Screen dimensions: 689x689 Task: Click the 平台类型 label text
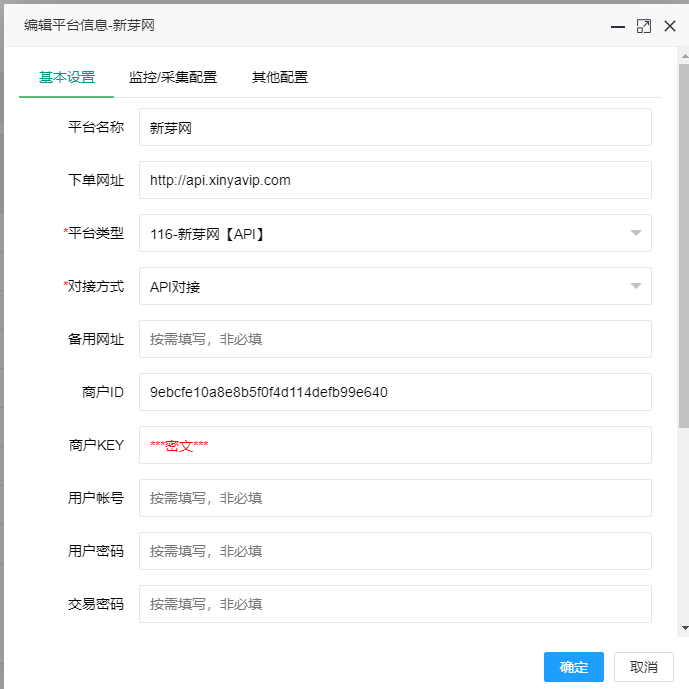95,233
